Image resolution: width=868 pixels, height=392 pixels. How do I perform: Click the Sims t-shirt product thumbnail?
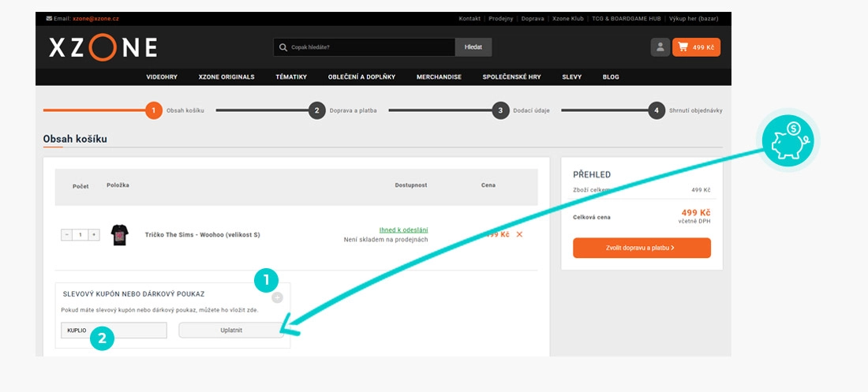point(119,234)
